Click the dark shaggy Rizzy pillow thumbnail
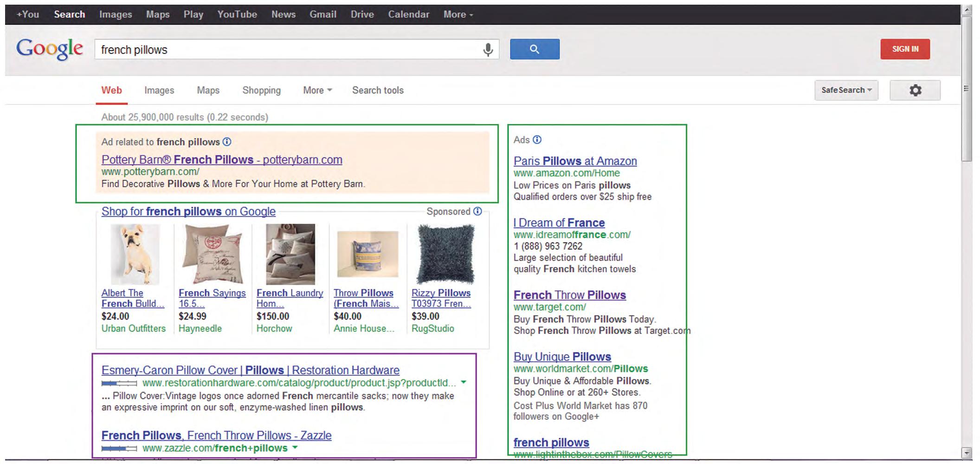The image size is (980, 464). click(446, 255)
